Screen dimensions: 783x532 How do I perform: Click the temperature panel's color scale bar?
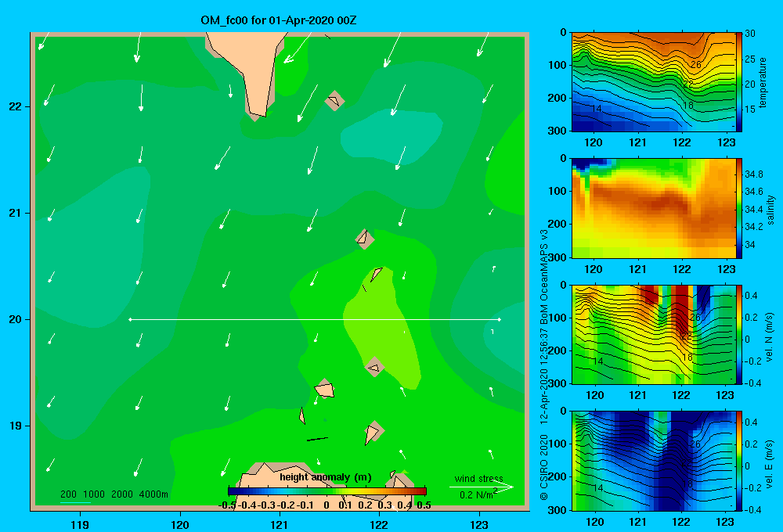tap(738, 82)
